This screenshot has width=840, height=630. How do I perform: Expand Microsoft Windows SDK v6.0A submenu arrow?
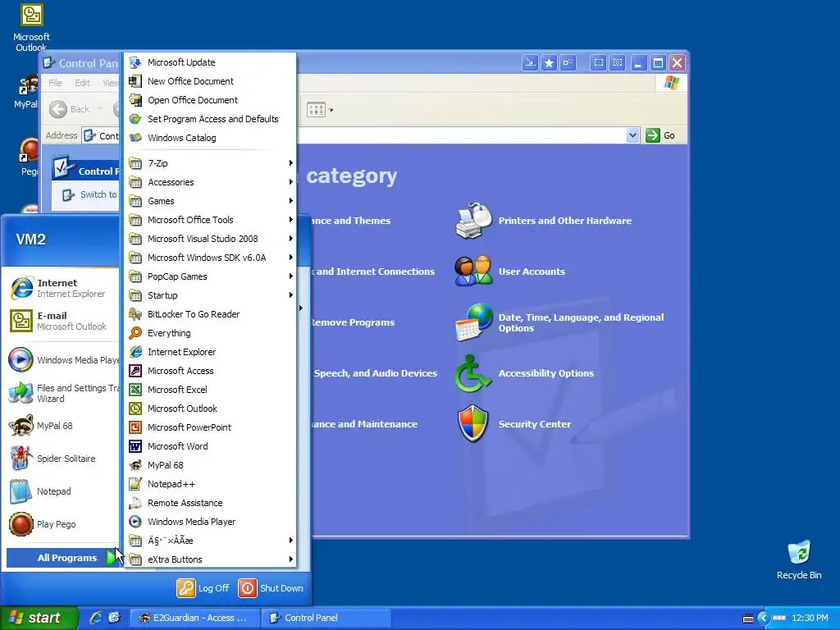290,258
